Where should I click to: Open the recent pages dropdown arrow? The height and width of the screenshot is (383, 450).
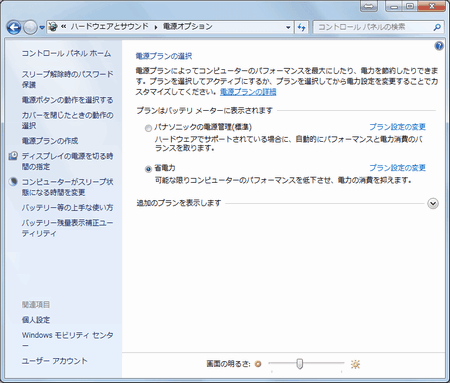pyautogui.click(x=42, y=28)
